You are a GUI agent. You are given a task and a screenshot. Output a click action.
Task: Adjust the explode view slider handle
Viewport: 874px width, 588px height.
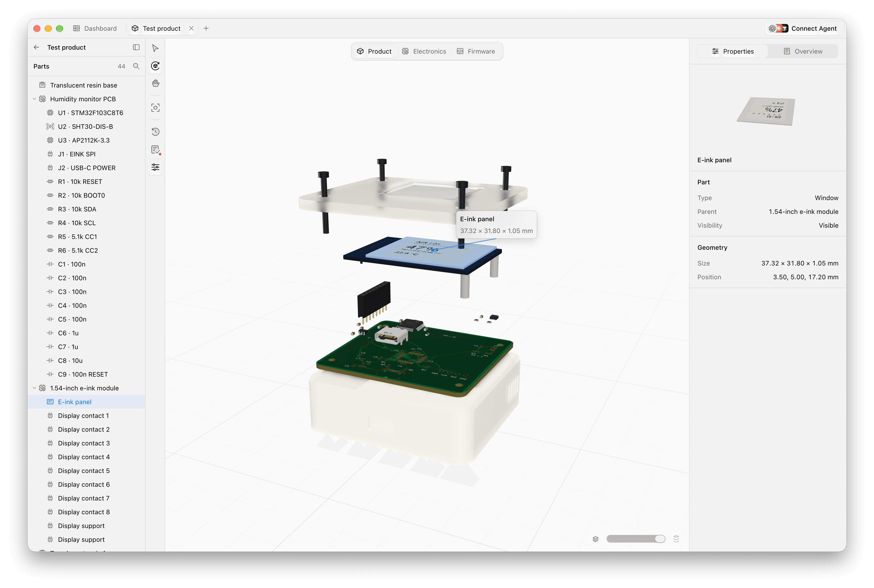click(x=660, y=539)
